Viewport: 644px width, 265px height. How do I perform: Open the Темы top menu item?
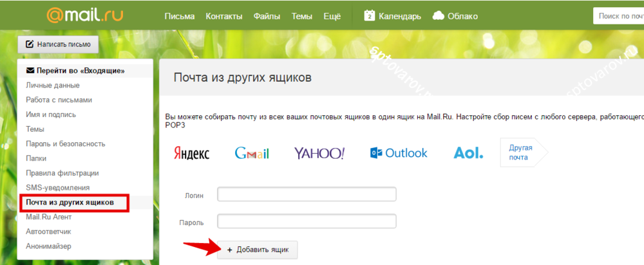point(302,17)
